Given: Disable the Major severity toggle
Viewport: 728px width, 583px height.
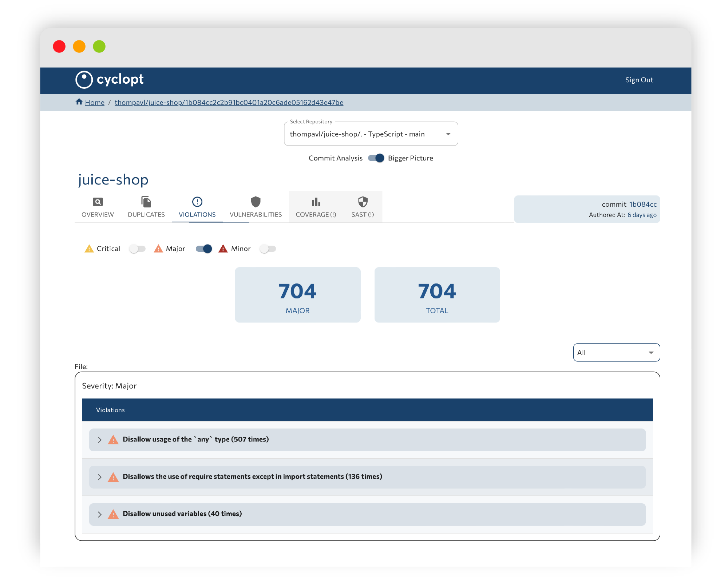Looking at the screenshot, I should tap(204, 249).
